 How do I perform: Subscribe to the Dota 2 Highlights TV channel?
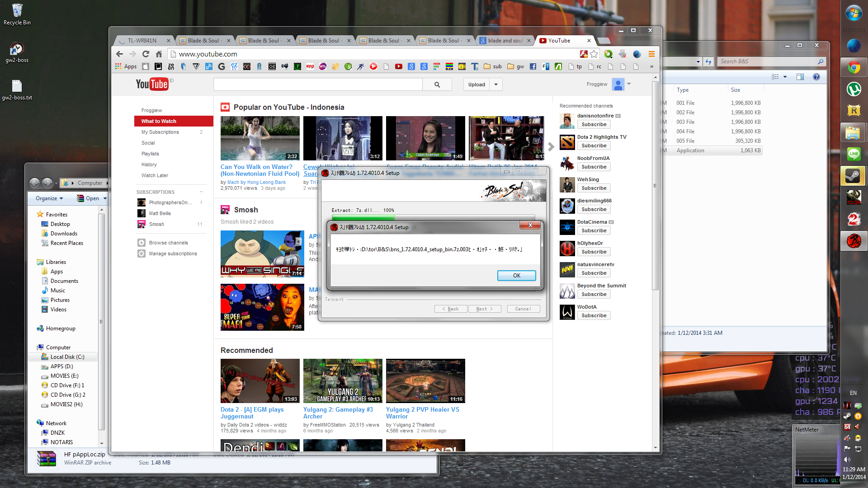pyautogui.click(x=594, y=145)
